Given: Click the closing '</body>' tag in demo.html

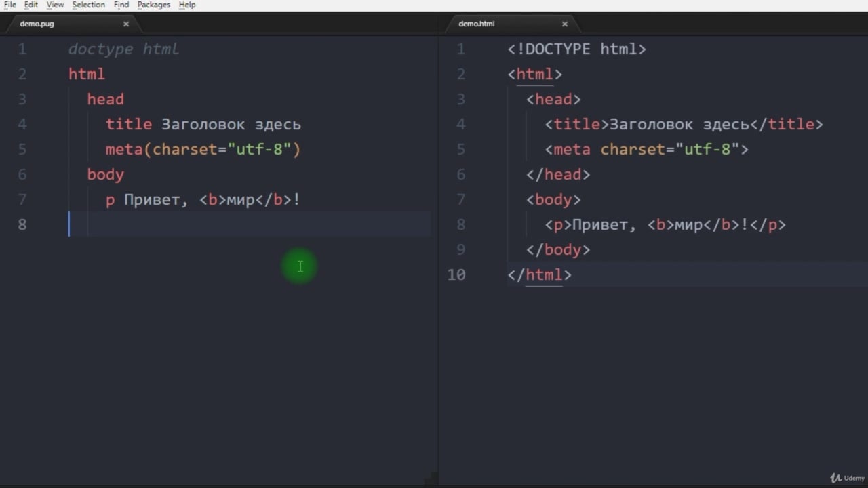Looking at the screenshot, I should point(558,250).
